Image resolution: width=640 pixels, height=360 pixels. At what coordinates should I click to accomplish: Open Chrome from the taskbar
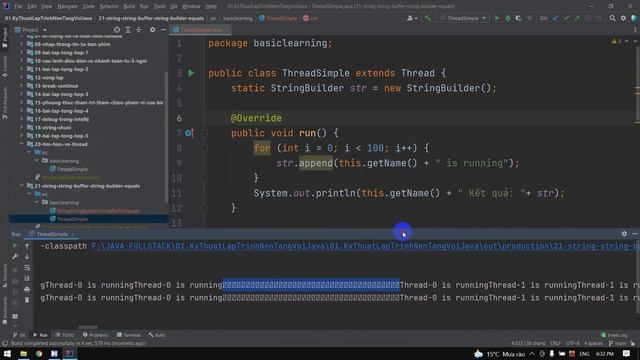click(39, 353)
